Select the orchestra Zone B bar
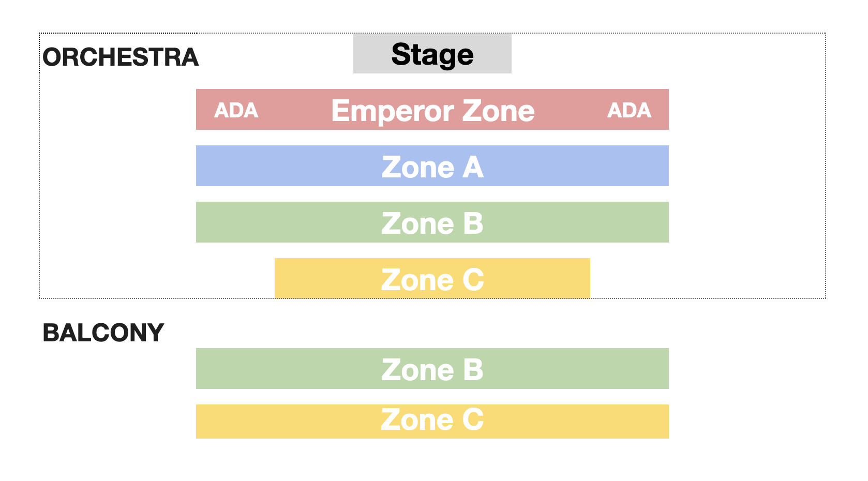 pyautogui.click(x=432, y=222)
